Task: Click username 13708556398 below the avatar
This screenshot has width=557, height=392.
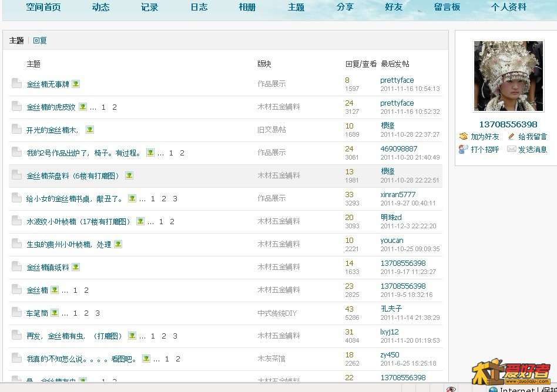Action: (508, 124)
